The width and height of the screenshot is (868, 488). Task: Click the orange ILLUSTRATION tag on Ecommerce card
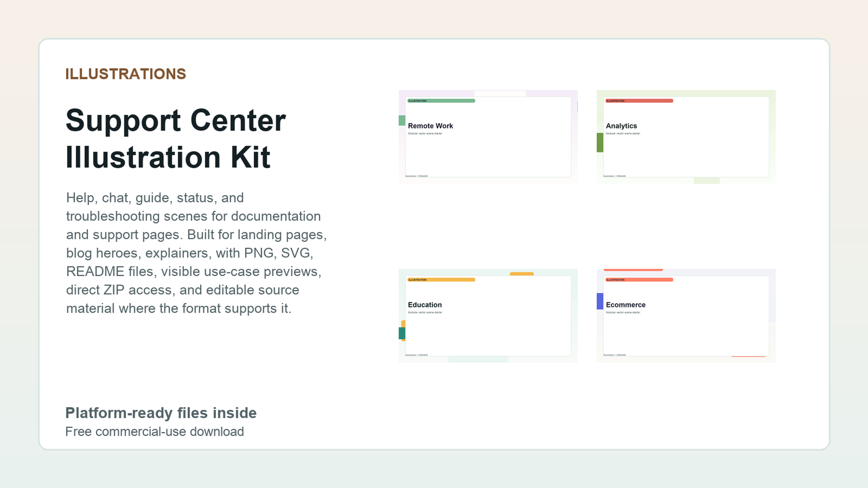(639, 280)
